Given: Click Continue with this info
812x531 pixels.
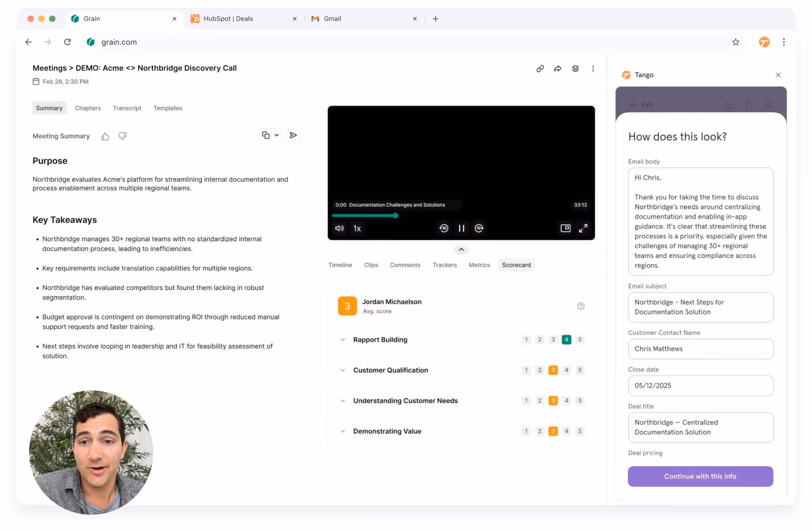Looking at the screenshot, I should (x=700, y=476).
